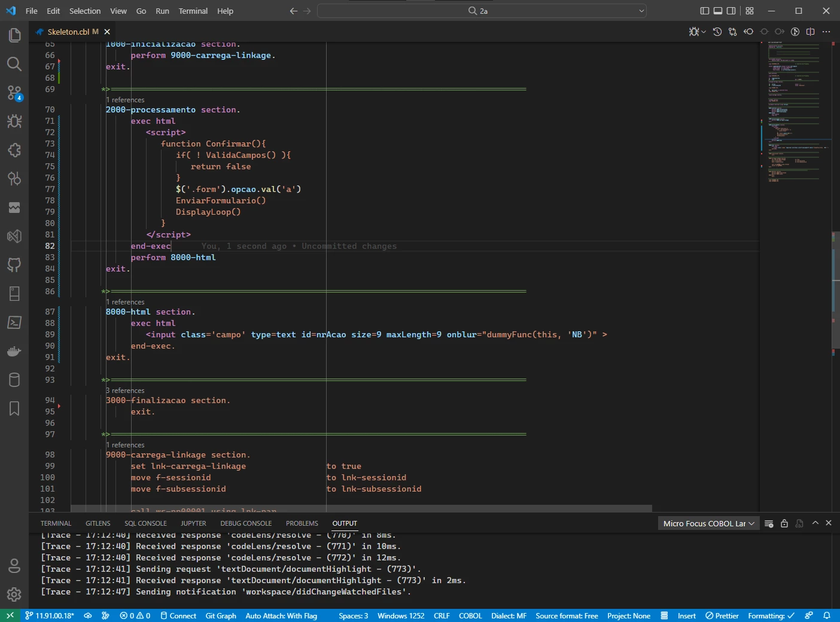Change file encoding Windows 1252
The height and width of the screenshot is (622, 840).
click(x=401, y=615)
